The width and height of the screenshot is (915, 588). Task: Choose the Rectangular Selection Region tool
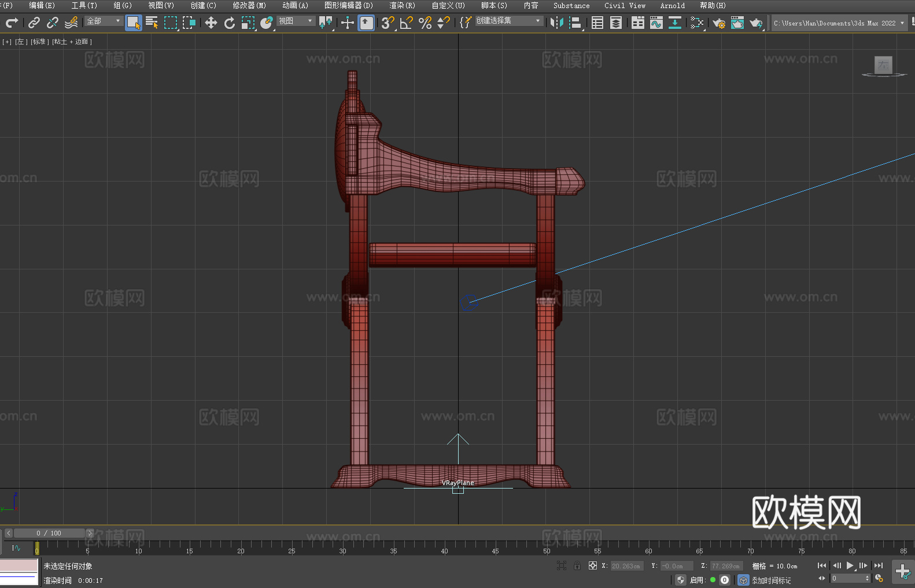pos(171,23)
